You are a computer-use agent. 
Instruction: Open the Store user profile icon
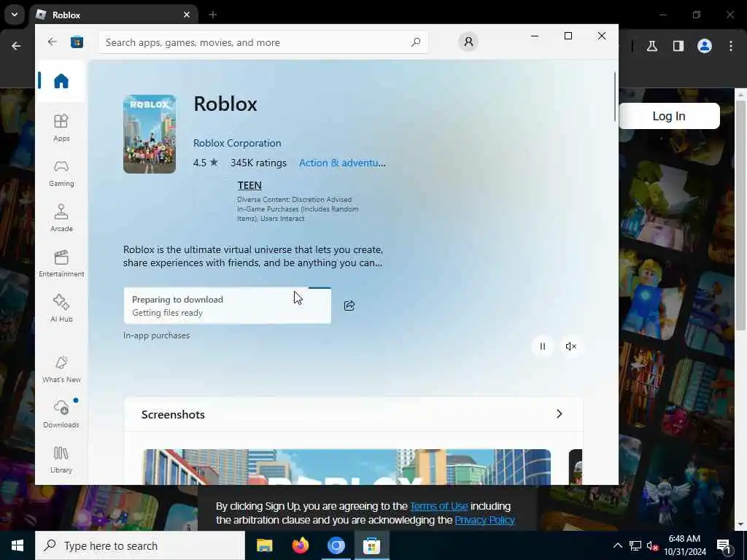tap(468, 42)
